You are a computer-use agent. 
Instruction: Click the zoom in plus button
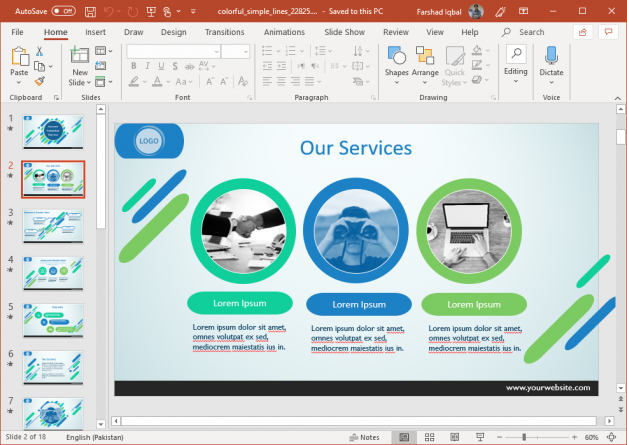coord(574,437)
